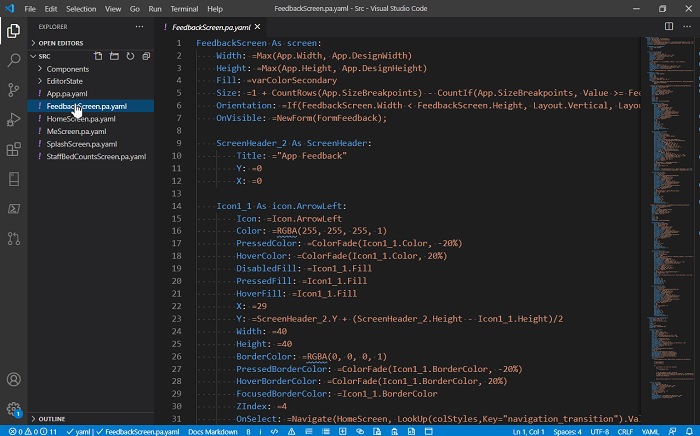Screen dimensions: 700x436
Task: Open the Run and Debug view
Action: tap(14, 120)
